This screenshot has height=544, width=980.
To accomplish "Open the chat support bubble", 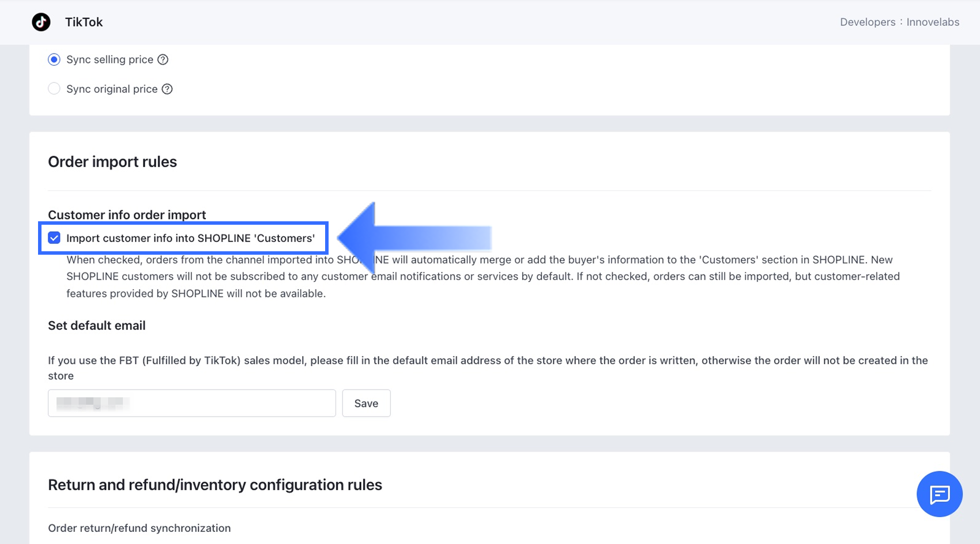I will coord(939,494).
